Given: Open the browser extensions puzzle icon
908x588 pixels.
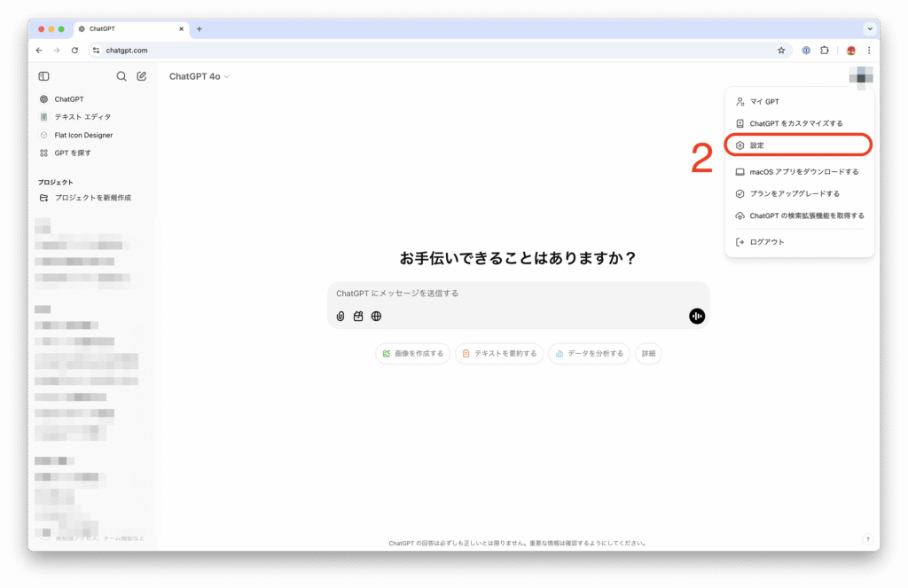Looking at the screenshot, I should click(824, 51).
